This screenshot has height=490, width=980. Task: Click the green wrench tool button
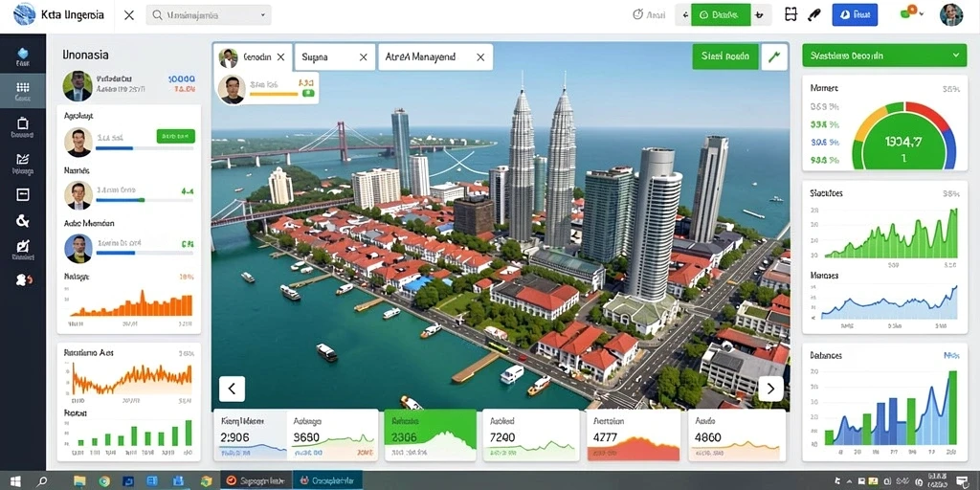774,56
